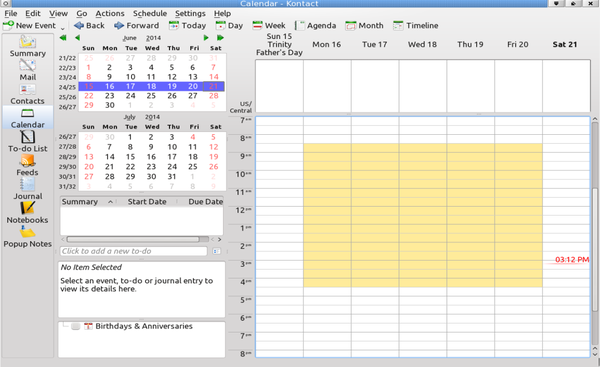The image size is (600, 367).
Task: Switch to Timeline view
Action: point(416,26)
